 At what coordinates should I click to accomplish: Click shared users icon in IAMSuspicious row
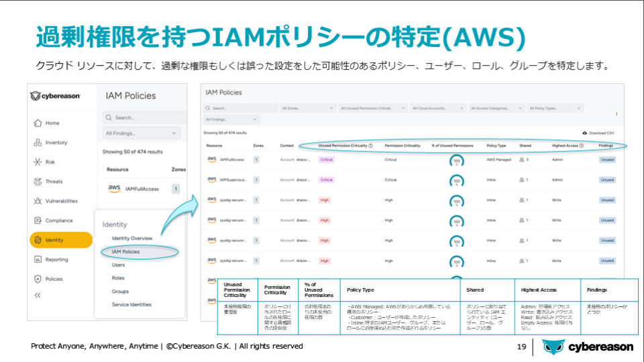(522, 180)
